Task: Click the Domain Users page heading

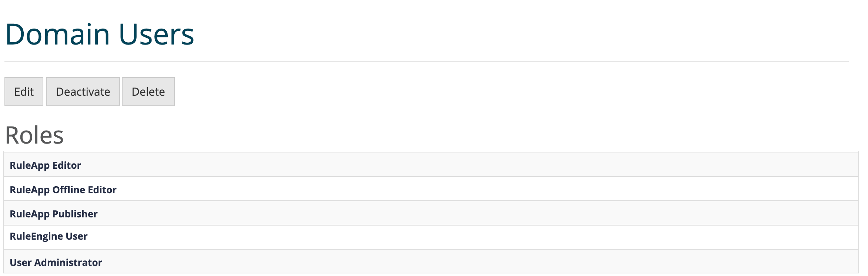Action: pyautogui.click(x=99, y=34)
